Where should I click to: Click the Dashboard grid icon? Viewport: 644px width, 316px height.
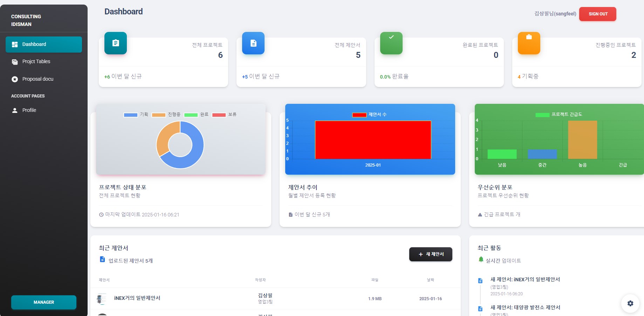tap(15, 45)
